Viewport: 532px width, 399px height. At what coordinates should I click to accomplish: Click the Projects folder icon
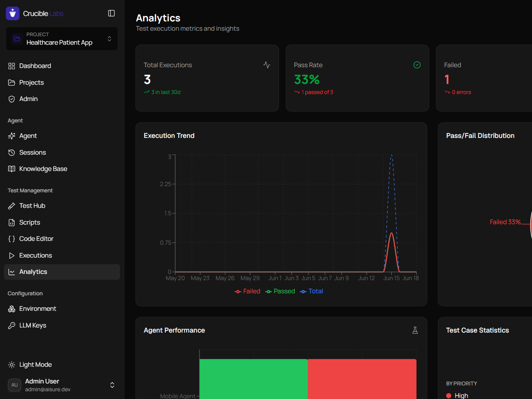pos(12,82)
